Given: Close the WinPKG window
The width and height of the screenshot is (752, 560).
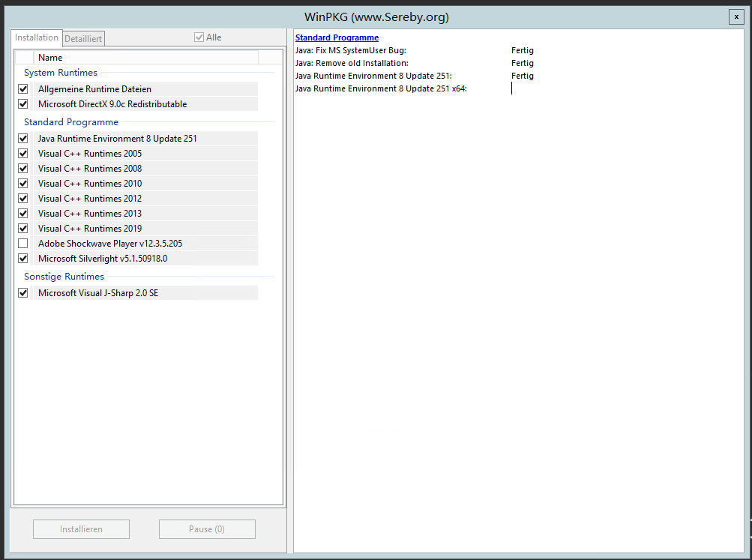Looking at the screenshot, I should [x=736, y=16].
